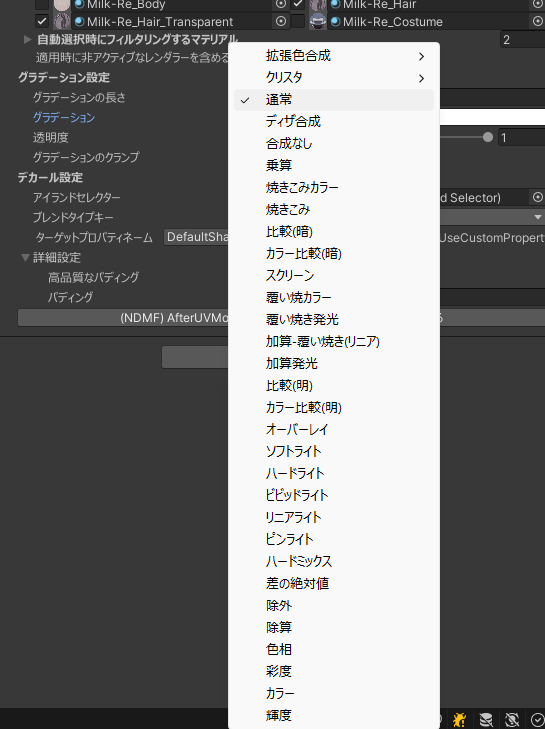Enable the Milk-Re_Costume checkbox
545x729 pixels.
(298, 21)
